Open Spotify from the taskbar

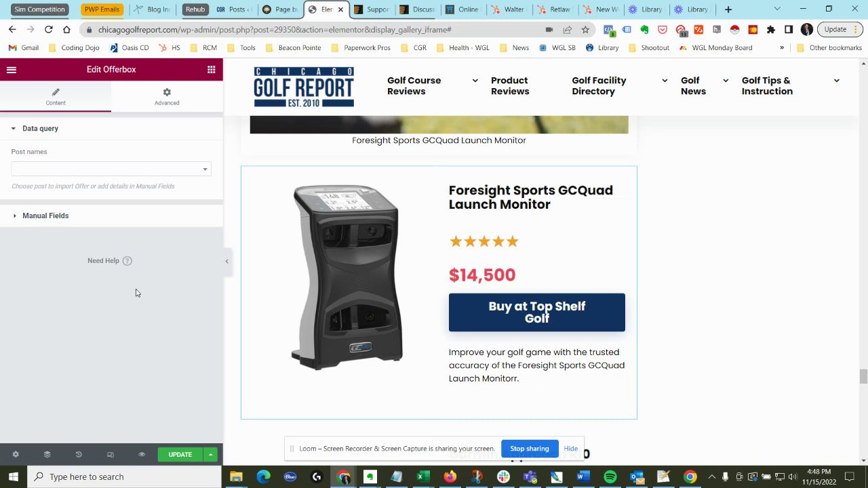click(610, 477)
